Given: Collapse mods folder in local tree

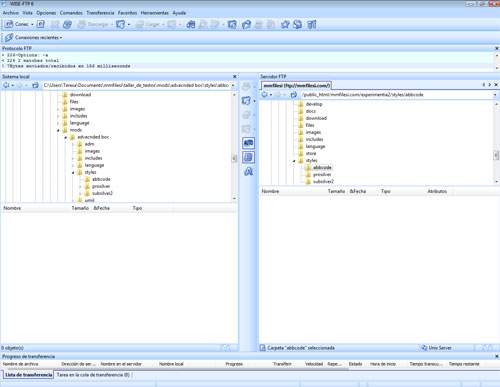Looking at the screenshot, I should coord(58,130).
